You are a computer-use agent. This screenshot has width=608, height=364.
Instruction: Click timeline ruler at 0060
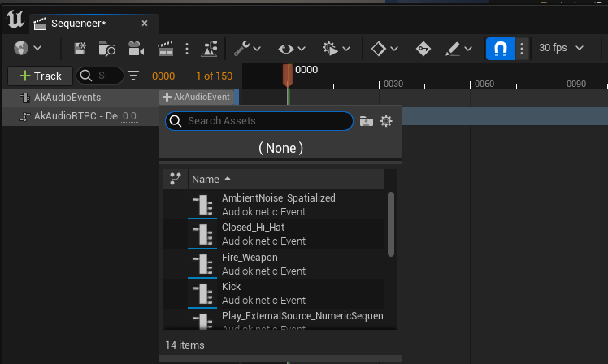tap(483, 84)
